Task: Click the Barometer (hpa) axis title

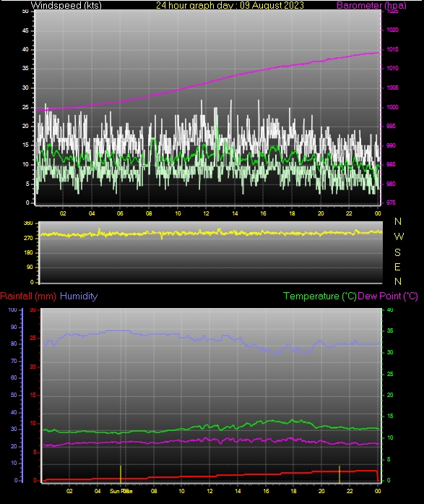Action: [371, 5]
